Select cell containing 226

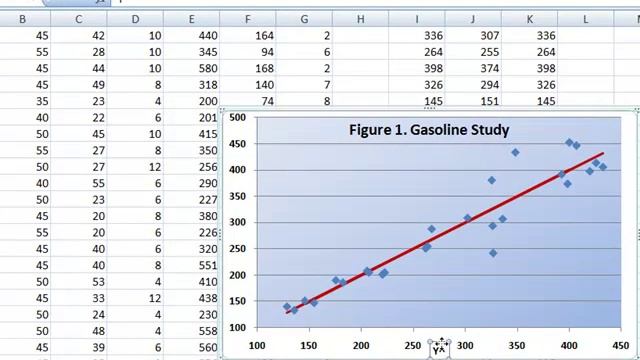point(191,233)
